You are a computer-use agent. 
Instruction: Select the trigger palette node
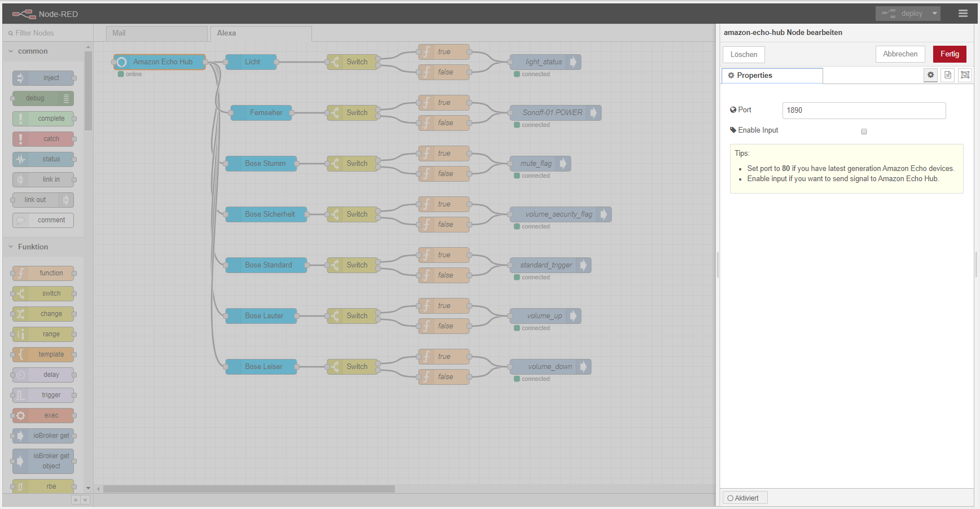[43, 395]
